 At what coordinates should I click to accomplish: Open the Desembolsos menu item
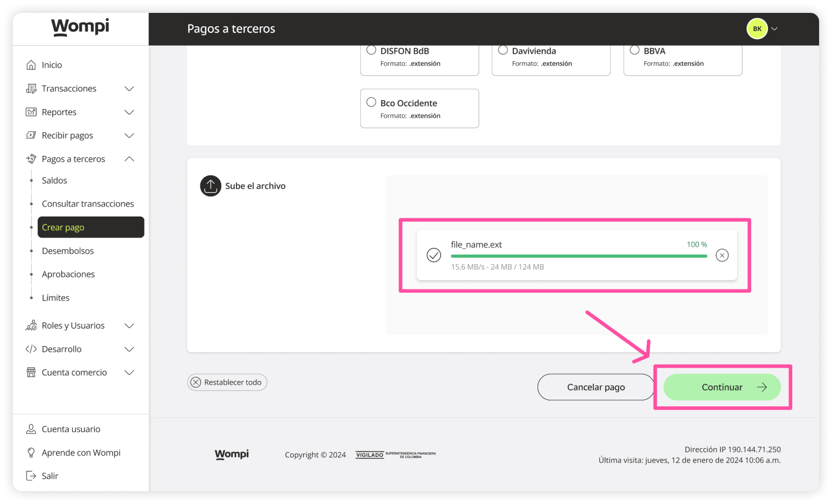pos(68,250)
